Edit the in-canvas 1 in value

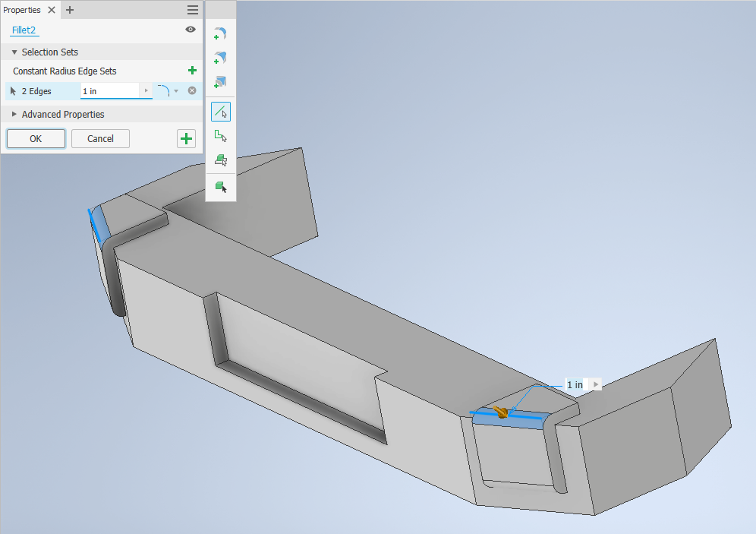tap(575, 384)
